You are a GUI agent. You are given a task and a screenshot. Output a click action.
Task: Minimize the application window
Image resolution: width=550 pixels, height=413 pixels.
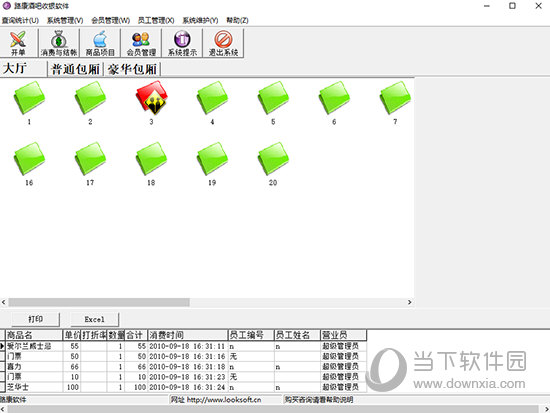[487, 6]
